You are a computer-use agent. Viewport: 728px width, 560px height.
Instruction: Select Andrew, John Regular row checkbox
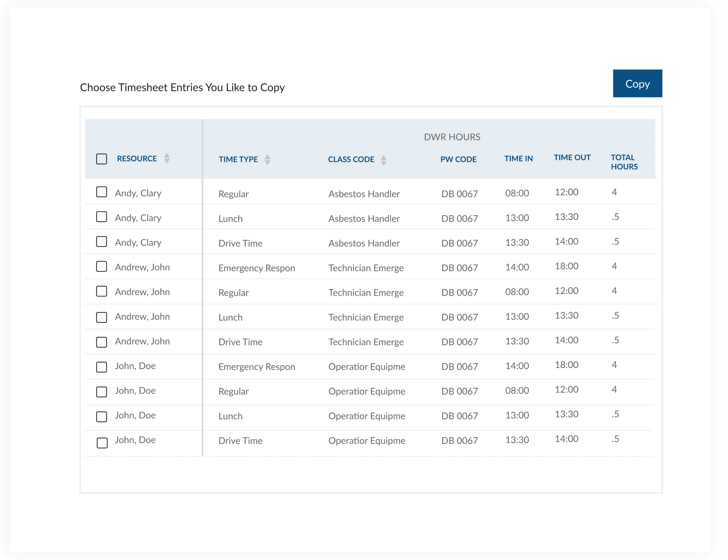(102, 291)
